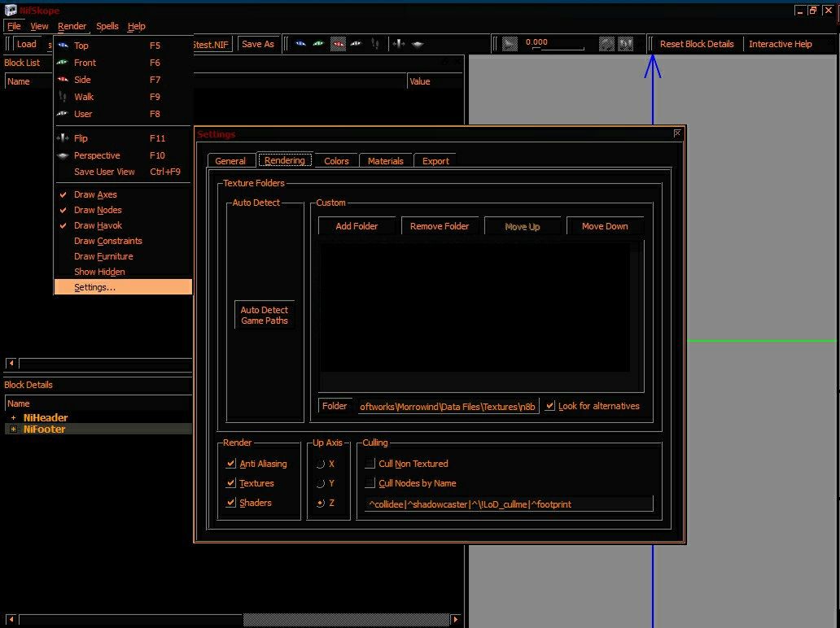Choose Flip F11 from Render menu

point(123,138)
